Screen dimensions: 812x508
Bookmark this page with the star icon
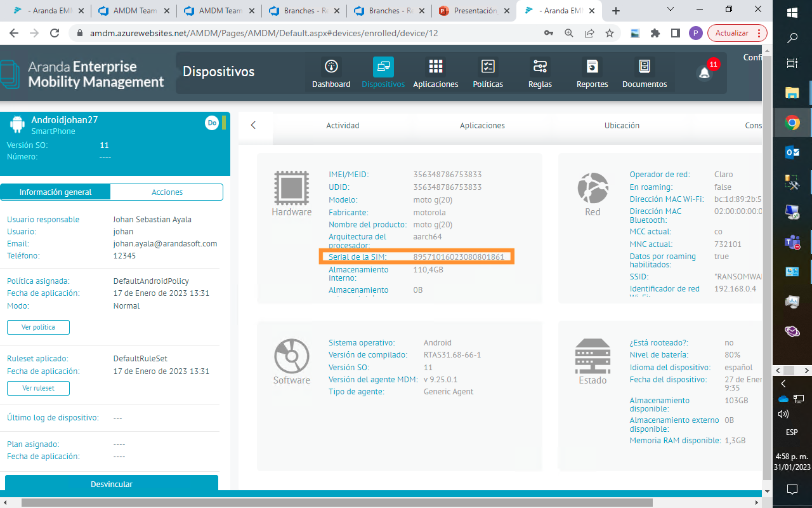610,33
